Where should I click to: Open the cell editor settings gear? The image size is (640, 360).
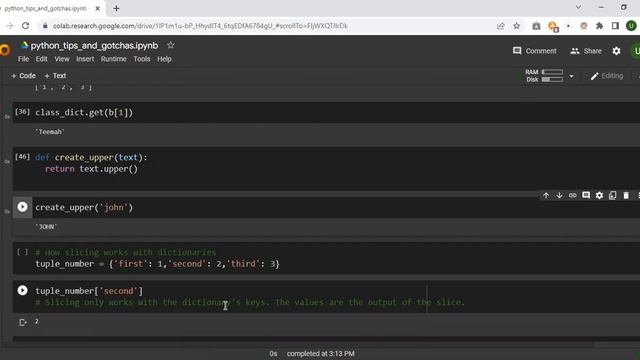(599, 196)
